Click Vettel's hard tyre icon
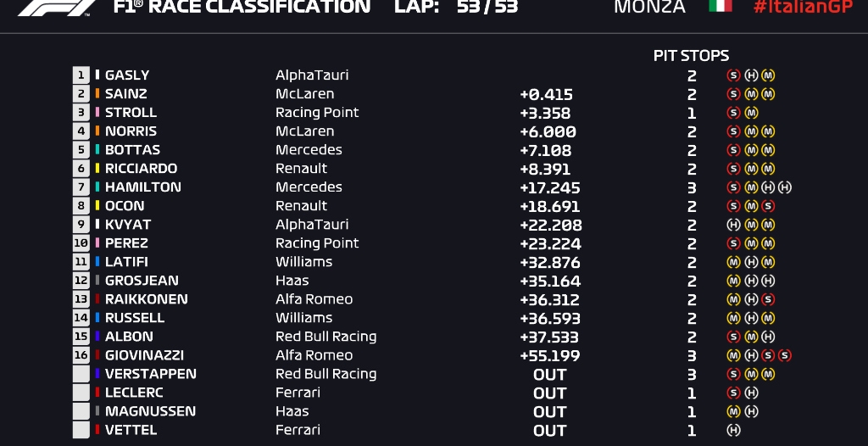Image resolution: width=868 pixels, height=446 pixels. click(734, 430)
